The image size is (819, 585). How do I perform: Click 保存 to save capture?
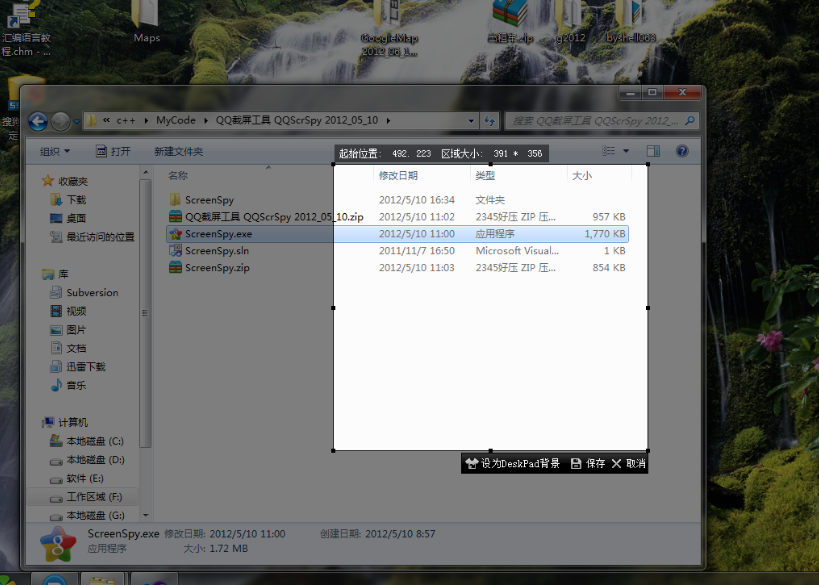coord(588,463)
